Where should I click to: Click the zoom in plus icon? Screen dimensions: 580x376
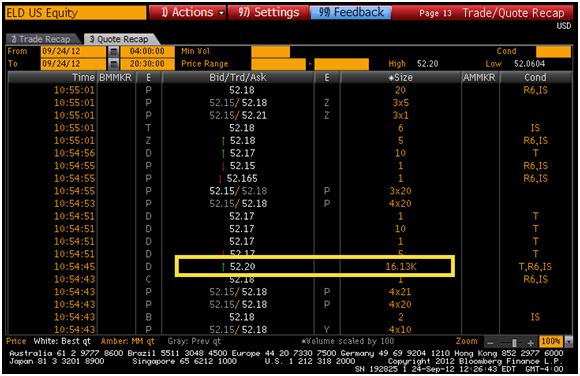(x=530, y=342)
